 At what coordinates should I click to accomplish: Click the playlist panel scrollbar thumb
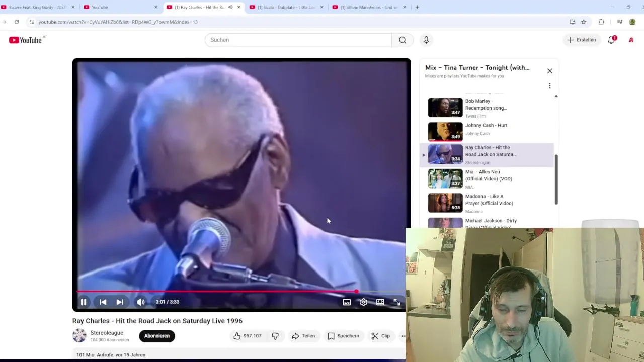tap(556, 179)
